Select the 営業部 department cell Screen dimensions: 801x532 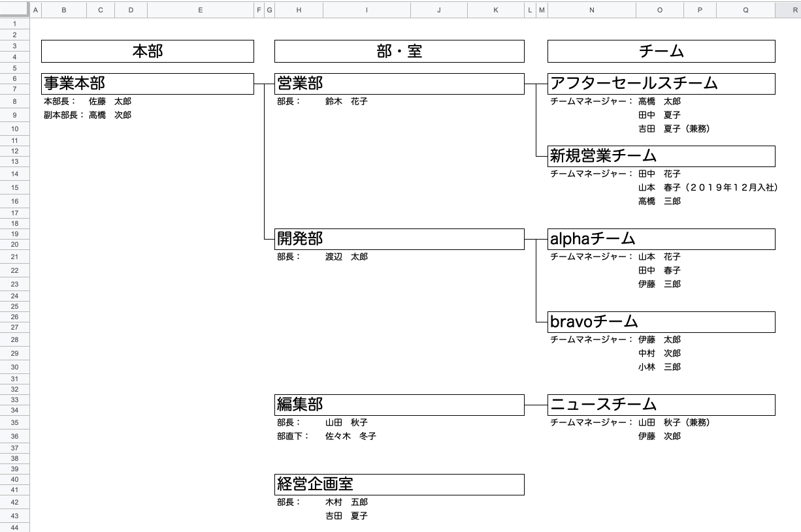399,84
